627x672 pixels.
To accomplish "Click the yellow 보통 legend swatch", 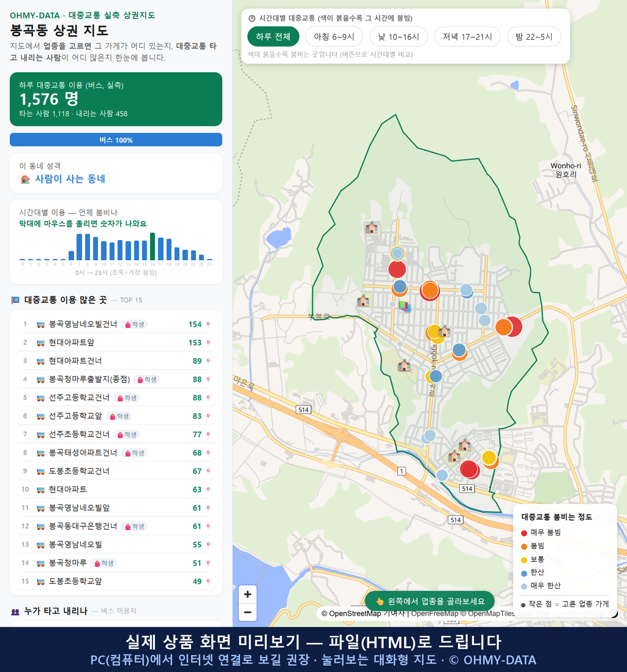I will coord(524,560).
